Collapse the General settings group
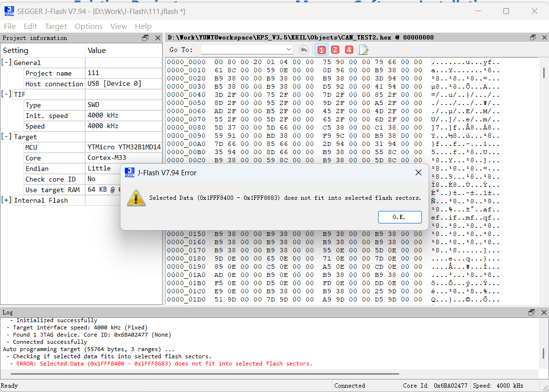The height and width of the screenshot is (392, 549). (6, 63)
